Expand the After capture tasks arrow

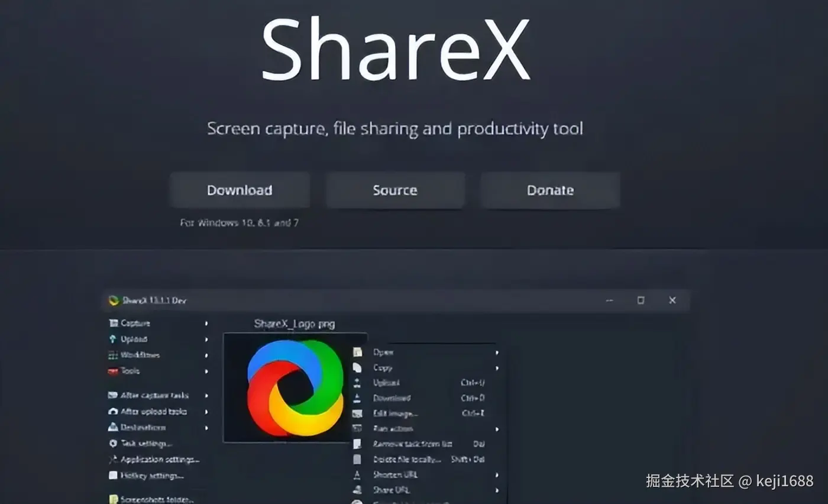coord(206,395)
